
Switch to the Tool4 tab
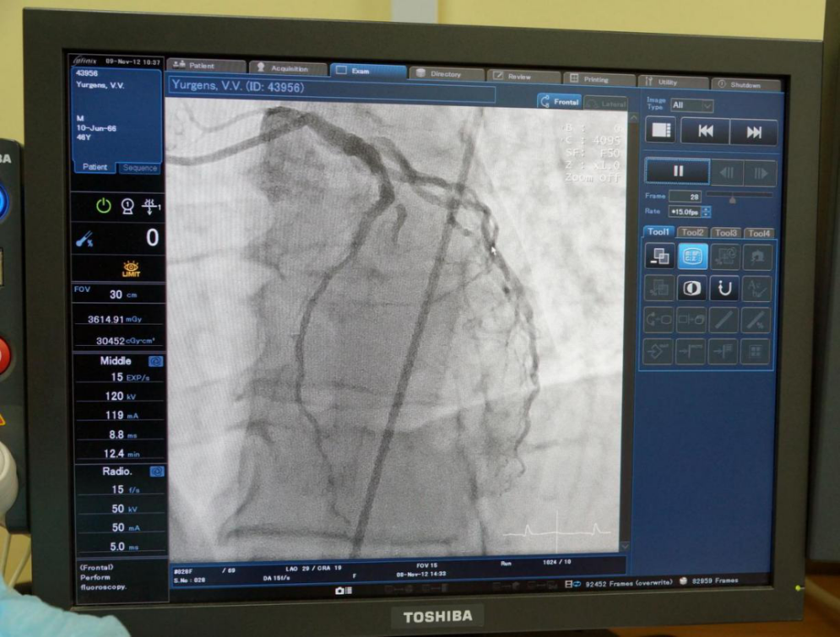[x=759, y=234]
